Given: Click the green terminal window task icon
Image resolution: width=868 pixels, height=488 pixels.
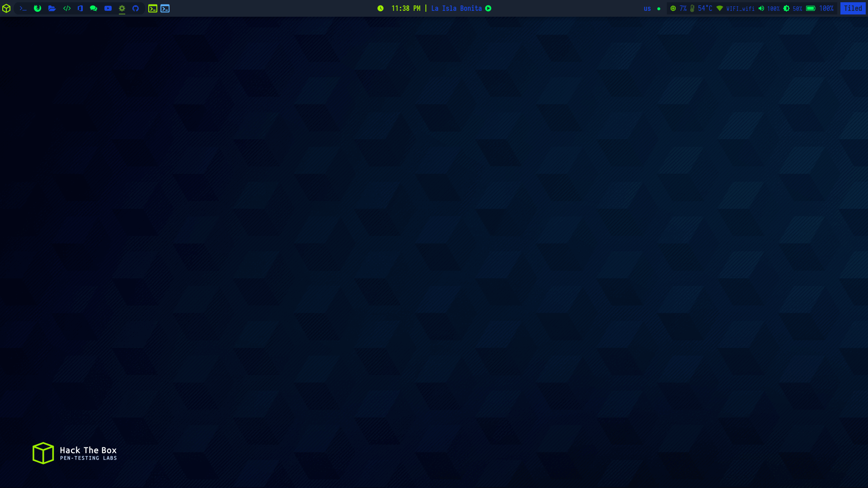Looking at the screenshot, I should [153, 9].
